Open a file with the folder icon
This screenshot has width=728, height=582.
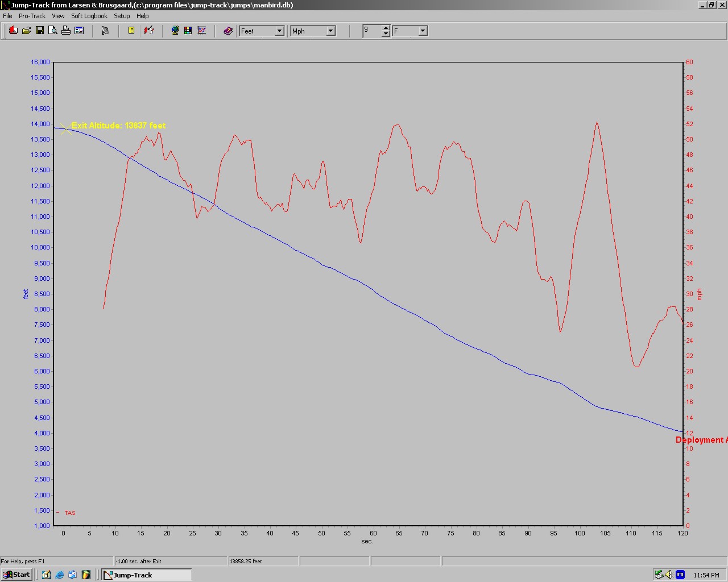click(26, 31)
